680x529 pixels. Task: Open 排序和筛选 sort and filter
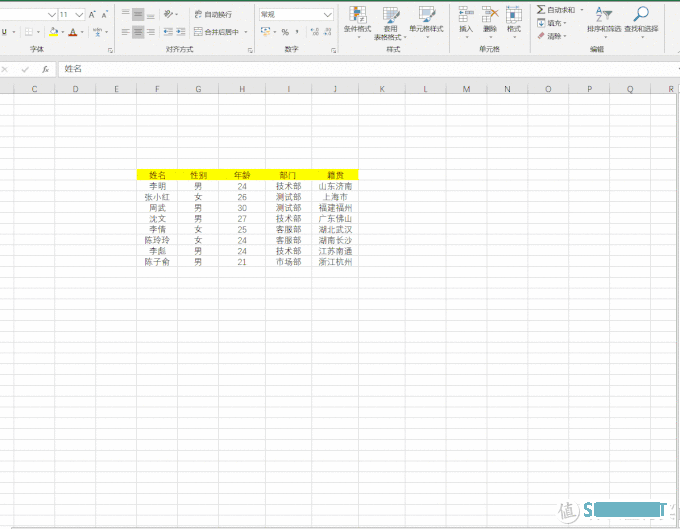click(x=604, y=21)
